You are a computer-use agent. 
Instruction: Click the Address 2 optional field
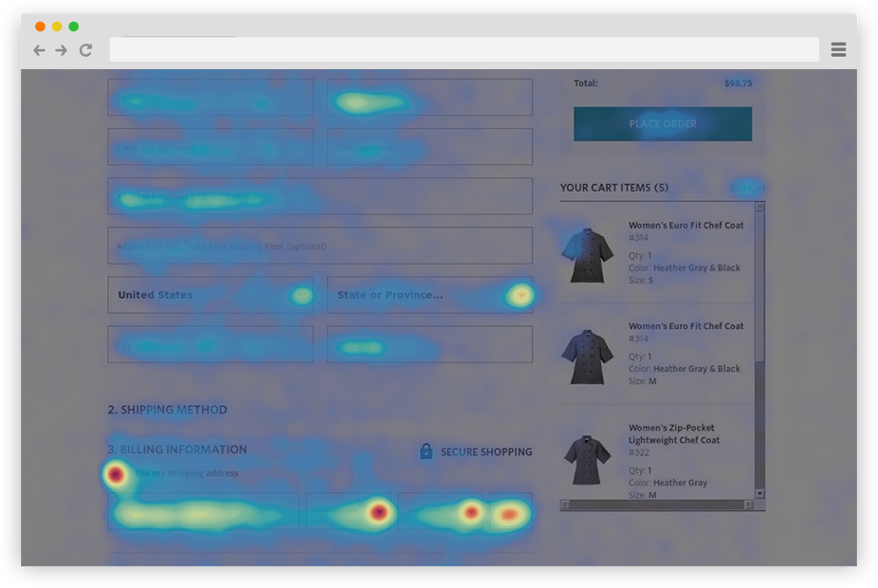320,246
